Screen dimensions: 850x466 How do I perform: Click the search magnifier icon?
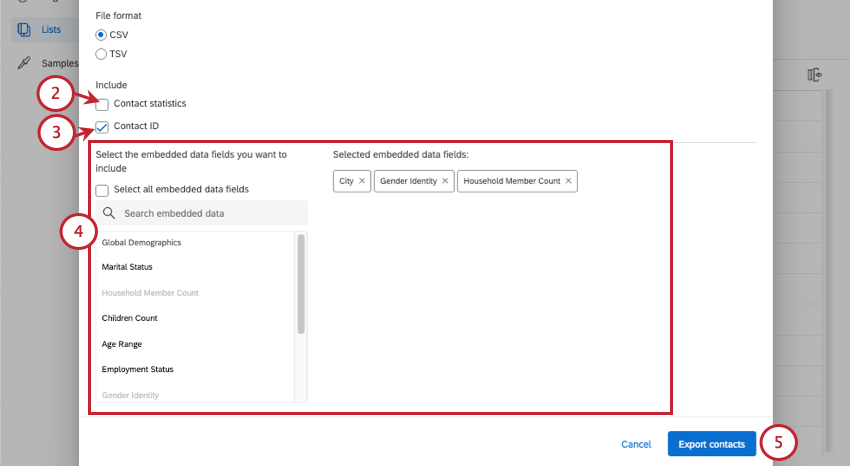click(108, 213)
